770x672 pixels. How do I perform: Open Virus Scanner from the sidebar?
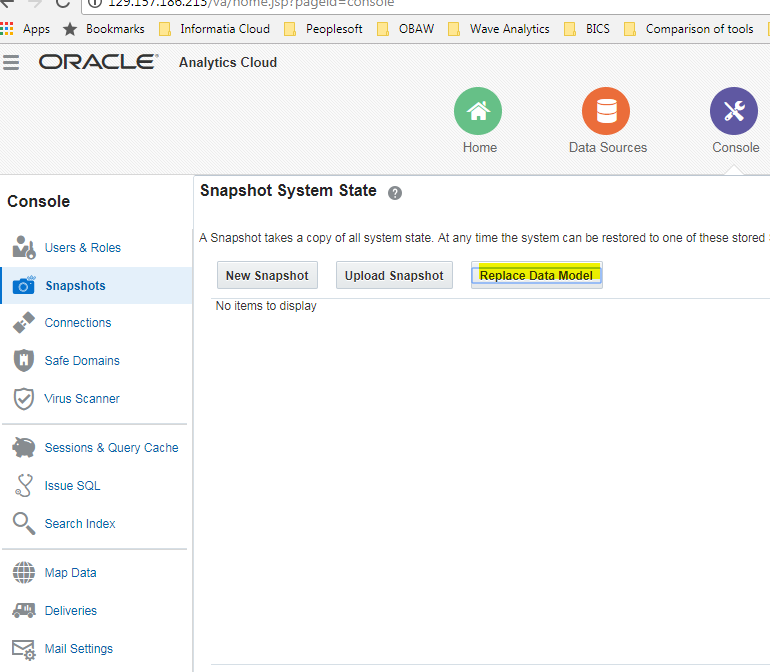point(82,399)
